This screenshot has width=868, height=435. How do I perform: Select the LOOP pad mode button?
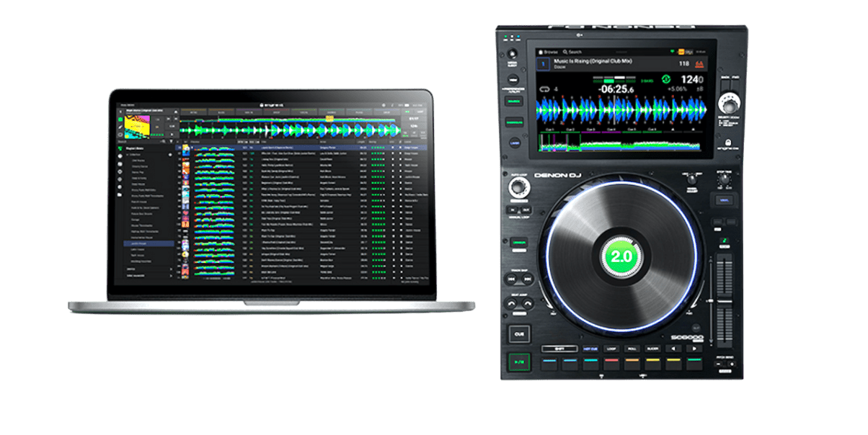point(611,348)
